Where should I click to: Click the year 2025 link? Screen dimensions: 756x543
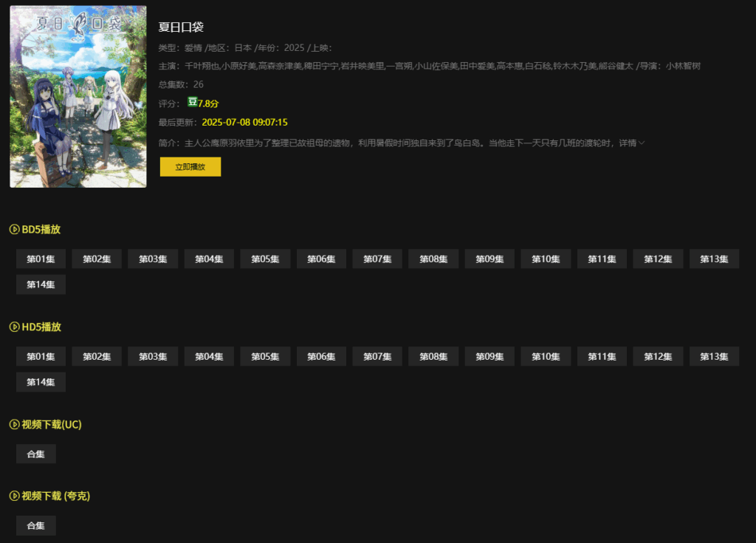point(294,48)
